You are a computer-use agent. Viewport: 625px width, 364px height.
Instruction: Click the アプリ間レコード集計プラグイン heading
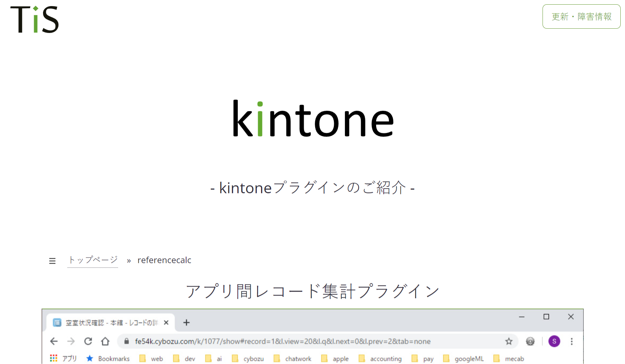point(313,291)
